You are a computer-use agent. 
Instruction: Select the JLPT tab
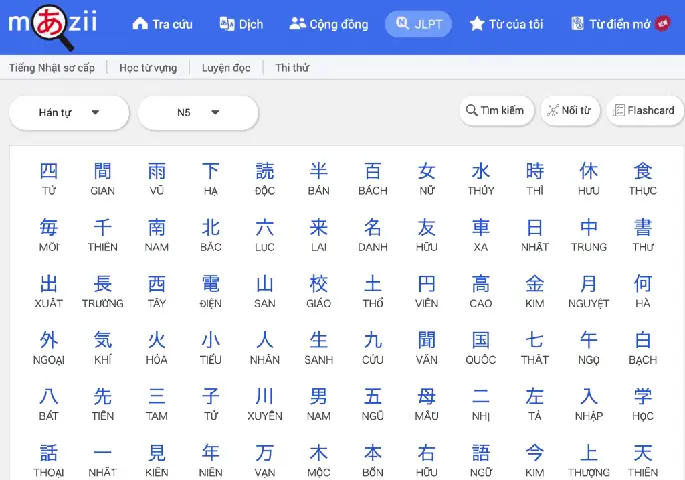click(419, 24)
